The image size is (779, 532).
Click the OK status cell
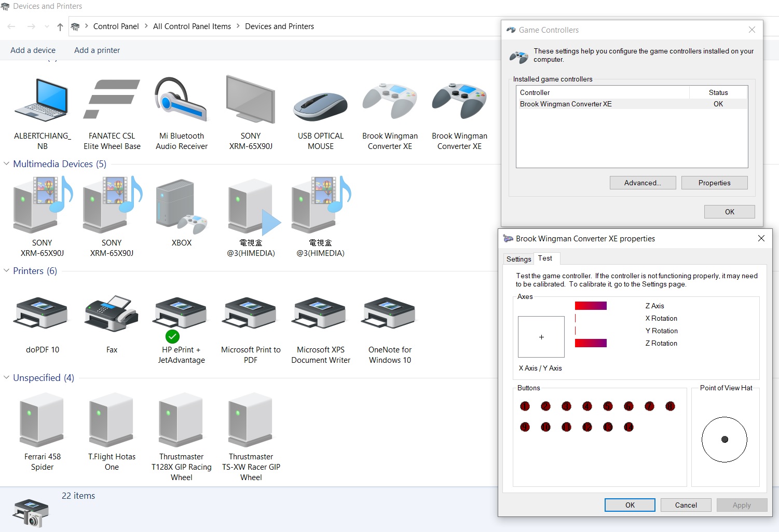(718, 104)
